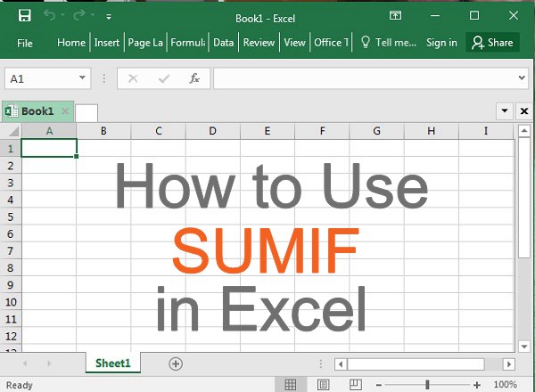The height and width of the screenshot is (392, 535).
Task: Expand the Name Box dropdown arrow
Action: point(82,78)
